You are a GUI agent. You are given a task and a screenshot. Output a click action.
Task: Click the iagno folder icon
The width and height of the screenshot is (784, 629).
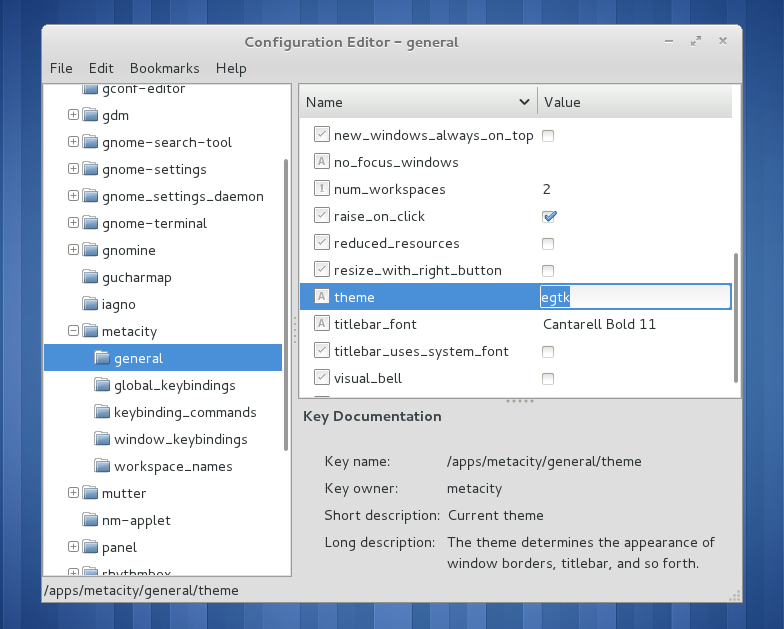(90, 304)
